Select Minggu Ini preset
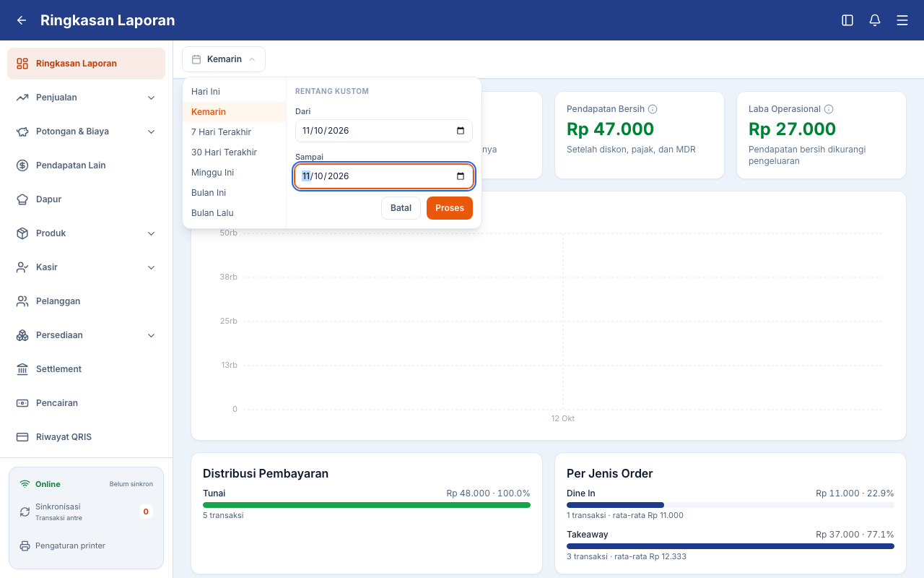 click(x=235, y=173)
